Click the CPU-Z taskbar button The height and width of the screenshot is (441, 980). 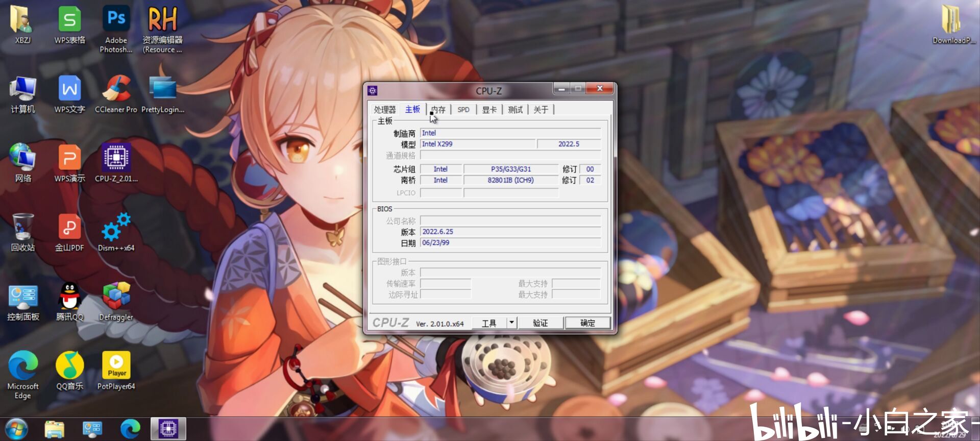point(168,429)
